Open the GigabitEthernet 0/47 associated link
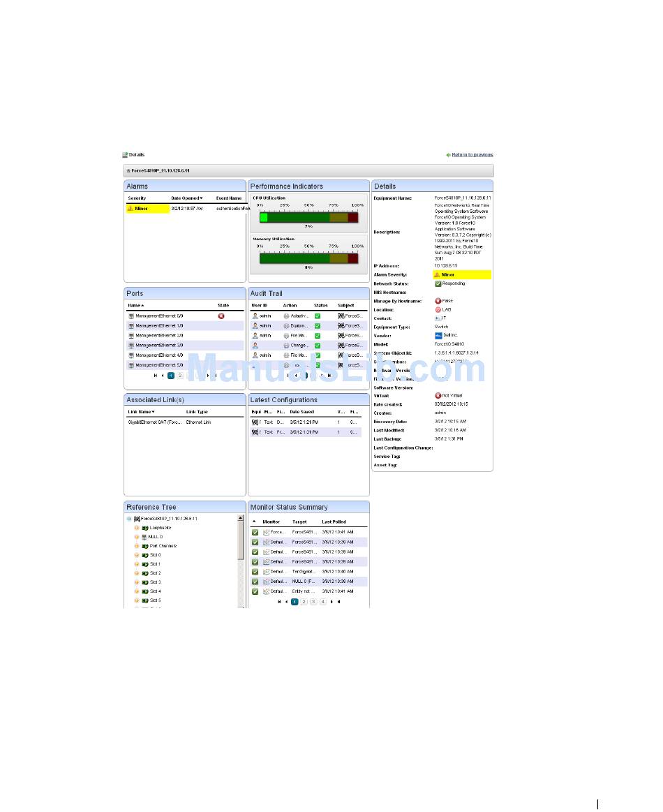Viewport: 663px width, 812px height. pyautogui.click(x=154, y=422)
